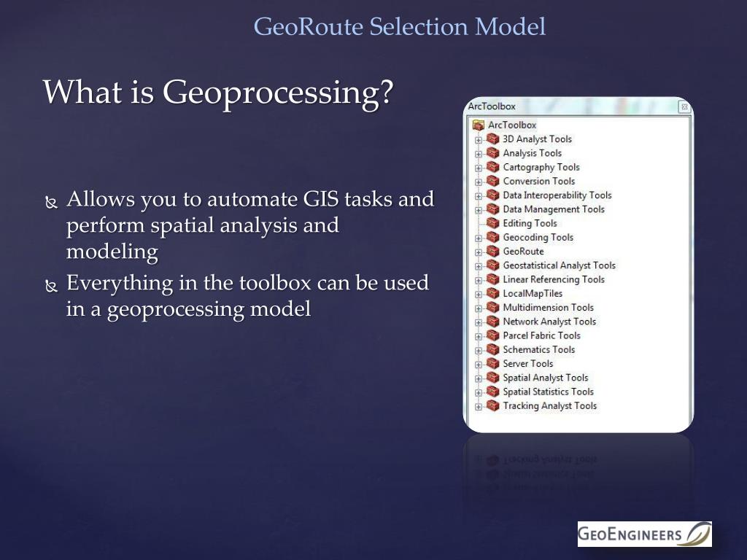Select the 'Geocoding Tools' label

(538, 237)
